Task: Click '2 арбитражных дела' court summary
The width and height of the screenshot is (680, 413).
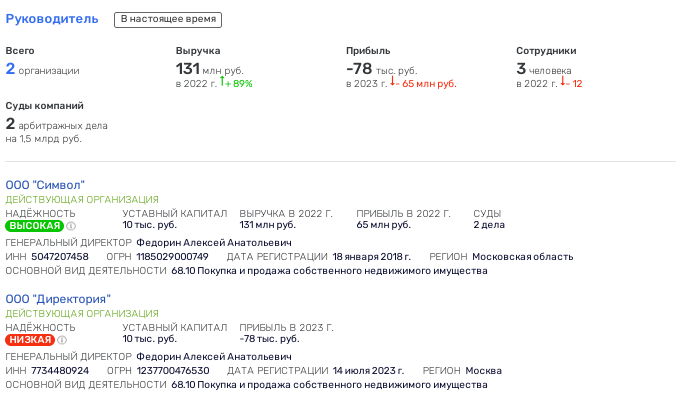Action: tap(56, 125)
